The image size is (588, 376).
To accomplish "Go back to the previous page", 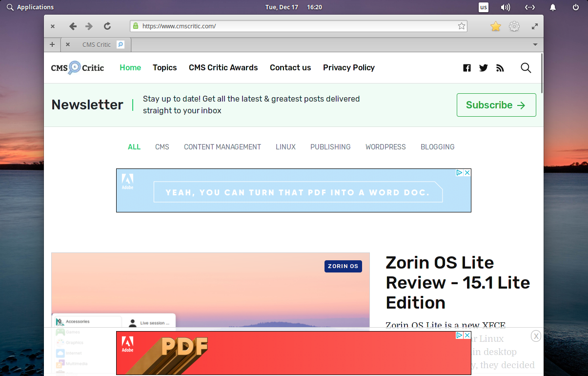I will click(x=73, y=26).
